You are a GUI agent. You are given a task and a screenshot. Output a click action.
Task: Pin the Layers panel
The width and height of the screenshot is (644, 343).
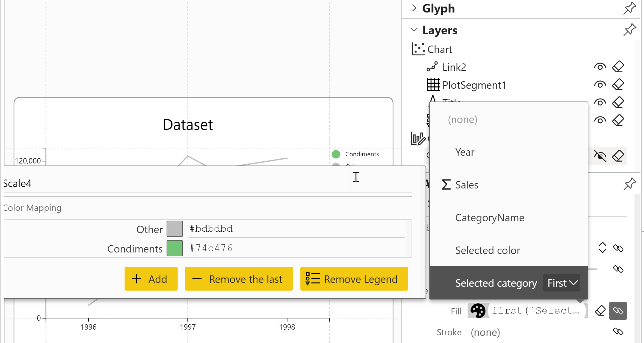[x=629, y=30]
